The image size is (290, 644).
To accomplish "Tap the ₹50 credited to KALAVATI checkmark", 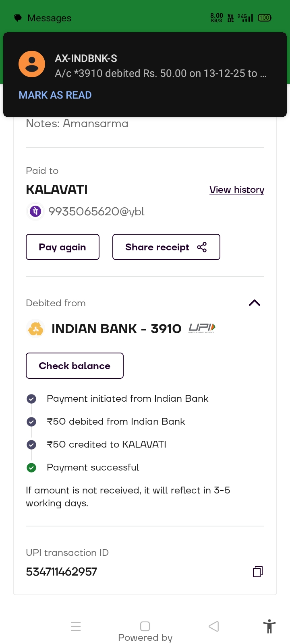I will pyautogui.click(x=31, y=445).
